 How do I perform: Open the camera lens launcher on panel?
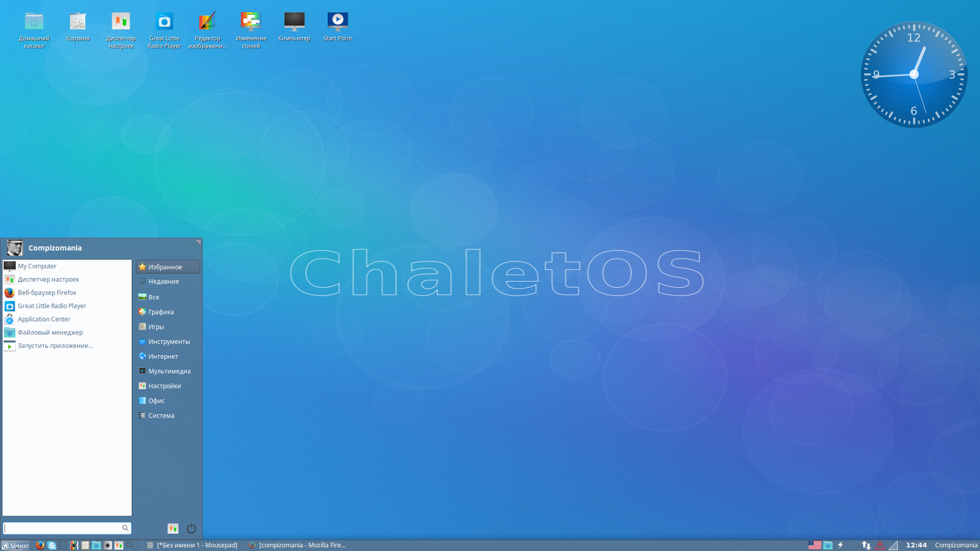point(108,545)
